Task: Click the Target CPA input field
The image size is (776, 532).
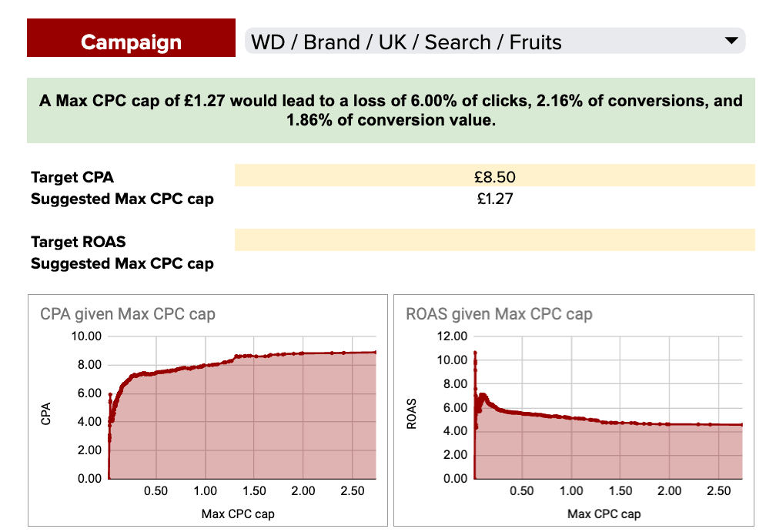Action: [493, 177]
